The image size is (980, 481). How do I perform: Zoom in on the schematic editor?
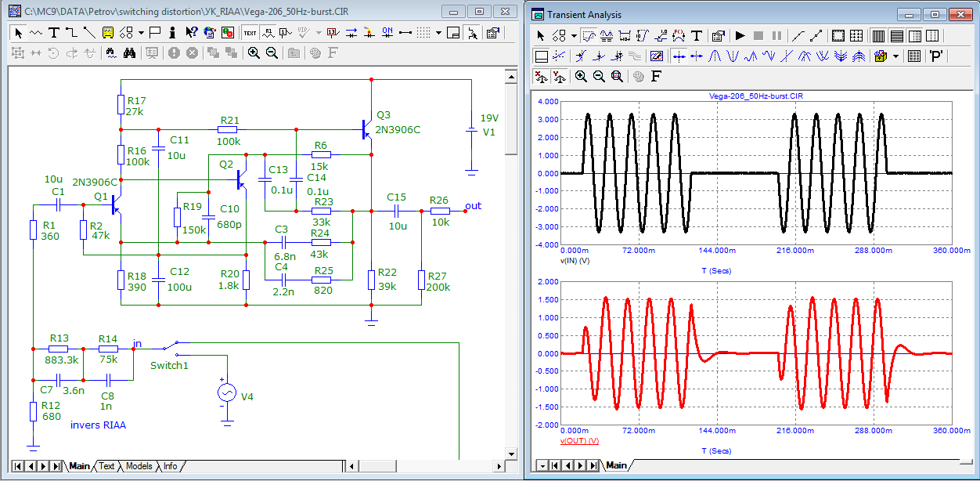pos(254,52)
